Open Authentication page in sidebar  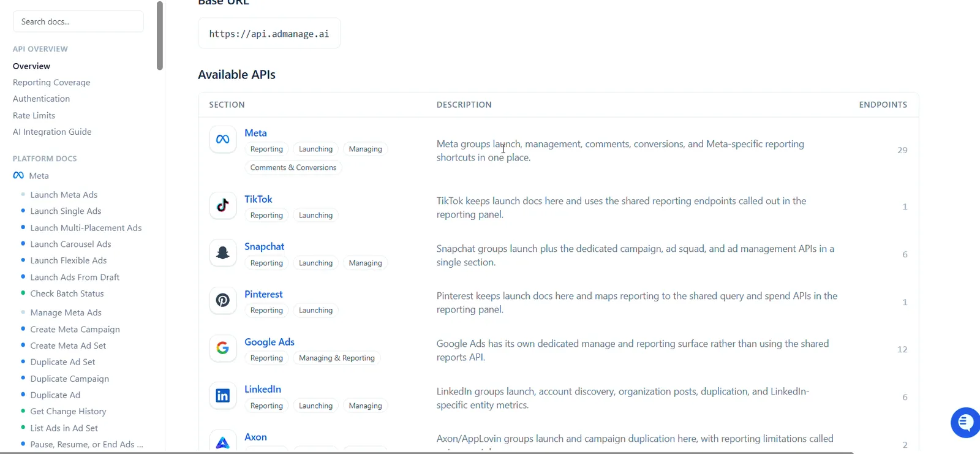click(41, 99)
